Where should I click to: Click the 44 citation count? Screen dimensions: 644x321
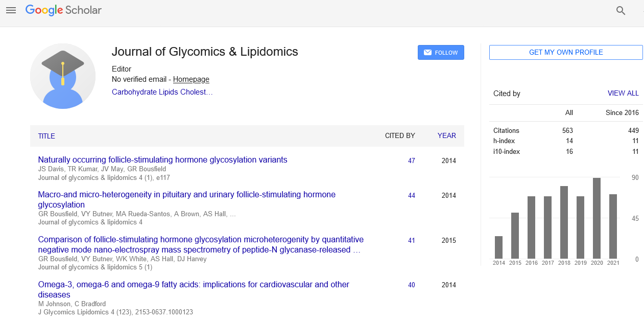[412, 195]
